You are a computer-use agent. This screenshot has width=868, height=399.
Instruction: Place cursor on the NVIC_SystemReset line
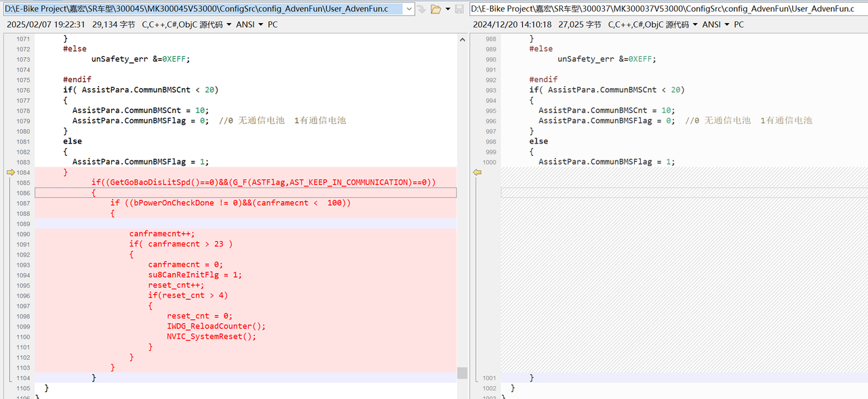tap(210, 336)
